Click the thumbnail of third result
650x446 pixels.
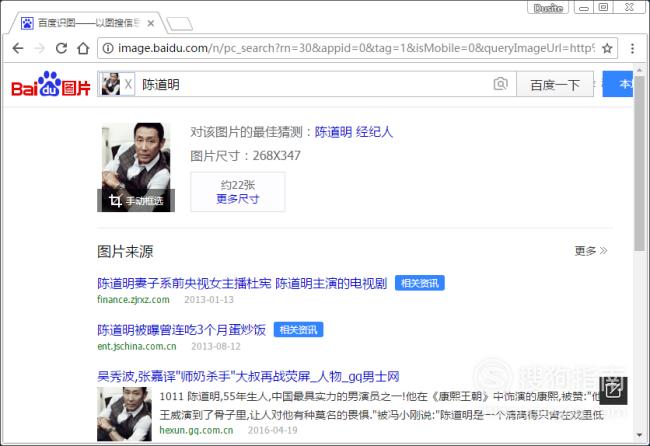tap(124, 414)
